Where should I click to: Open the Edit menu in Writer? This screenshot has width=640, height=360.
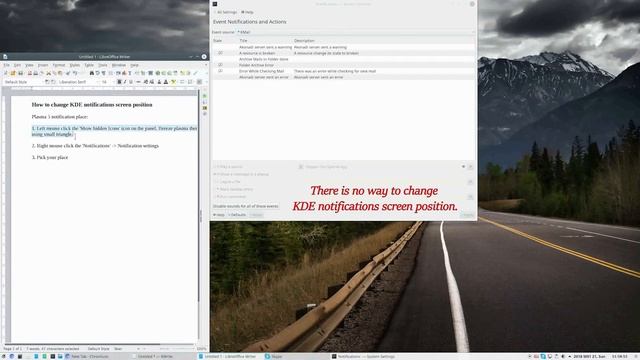point(17,65)
